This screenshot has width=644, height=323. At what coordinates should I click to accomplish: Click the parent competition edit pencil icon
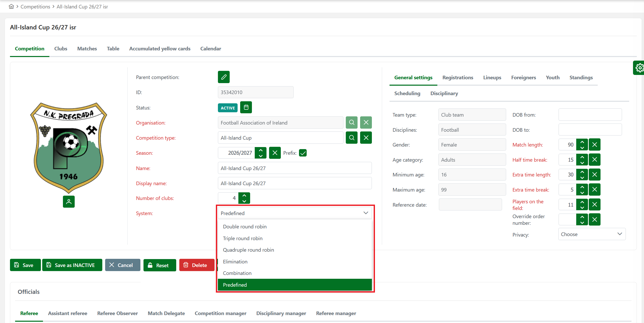tap(224, 77)
